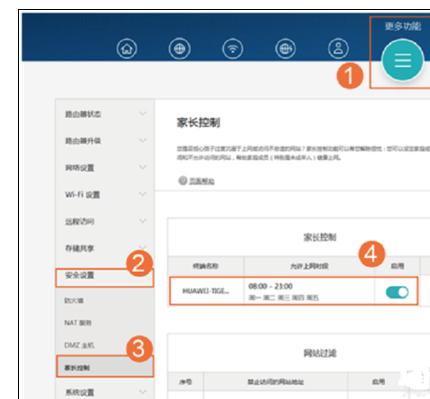Open the Wi-Fi signal icon in header
This screenshot has height=399, width=430.
click(232, 49)
